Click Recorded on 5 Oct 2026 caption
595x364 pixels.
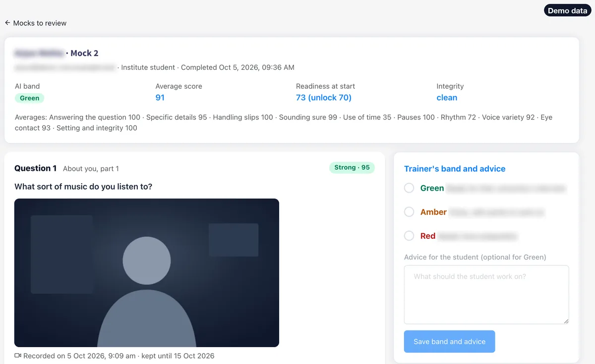pos(119,356)
